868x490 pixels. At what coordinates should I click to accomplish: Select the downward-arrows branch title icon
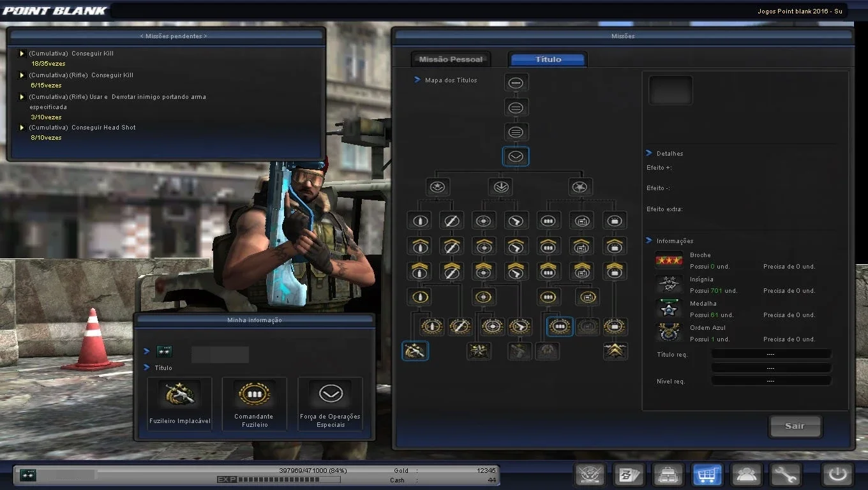click(500, 187)
